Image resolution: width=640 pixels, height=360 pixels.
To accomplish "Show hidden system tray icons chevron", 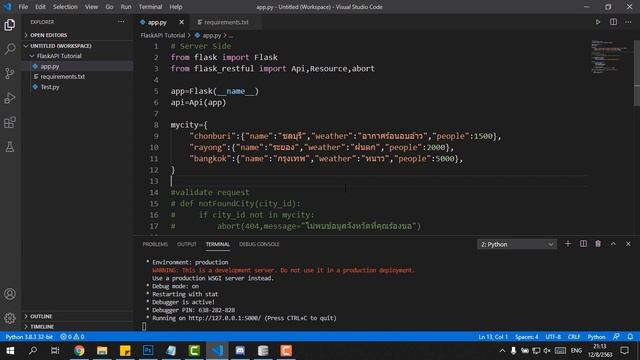I will pos(502,351).
